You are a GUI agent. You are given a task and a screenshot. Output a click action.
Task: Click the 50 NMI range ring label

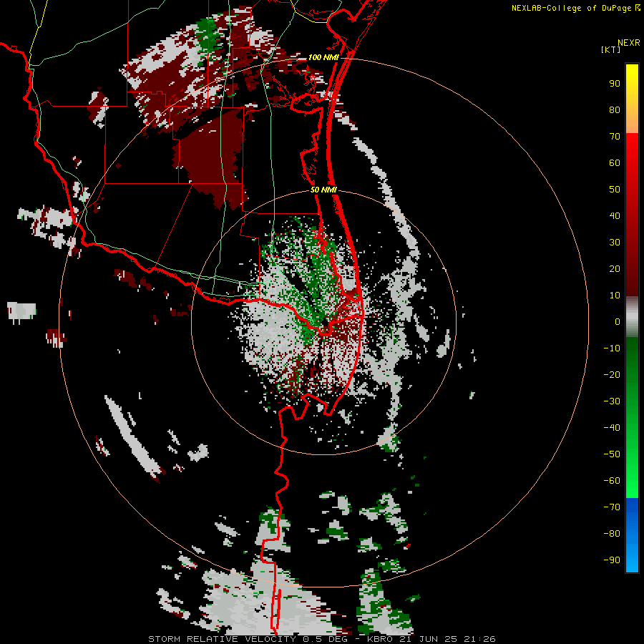point(323,190)
